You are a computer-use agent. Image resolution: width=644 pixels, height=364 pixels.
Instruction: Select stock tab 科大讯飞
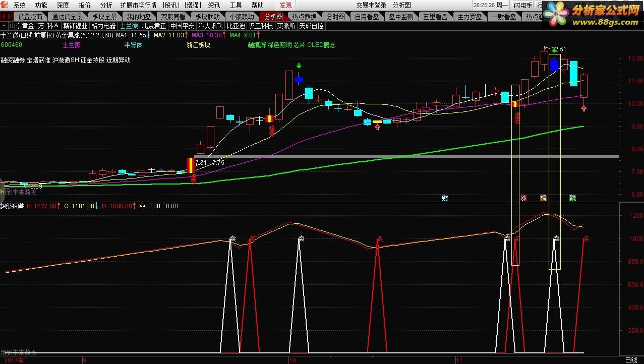(210, 26)
